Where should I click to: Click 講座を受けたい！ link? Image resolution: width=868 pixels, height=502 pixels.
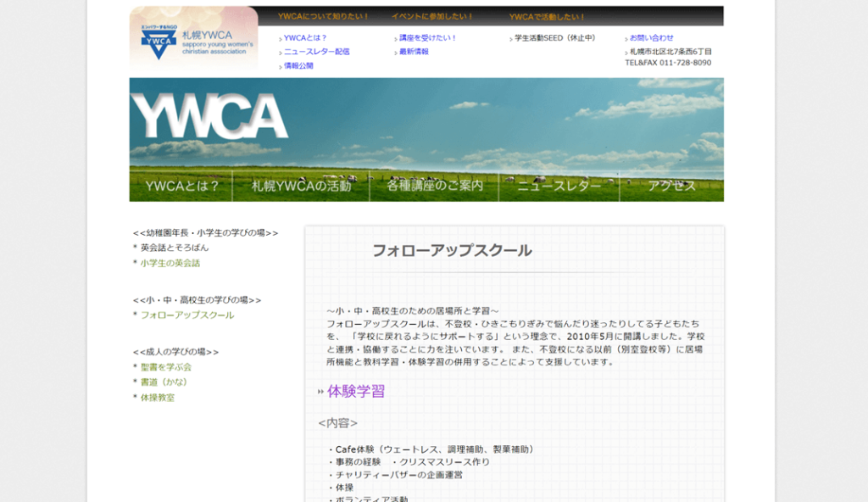(427, 37)
